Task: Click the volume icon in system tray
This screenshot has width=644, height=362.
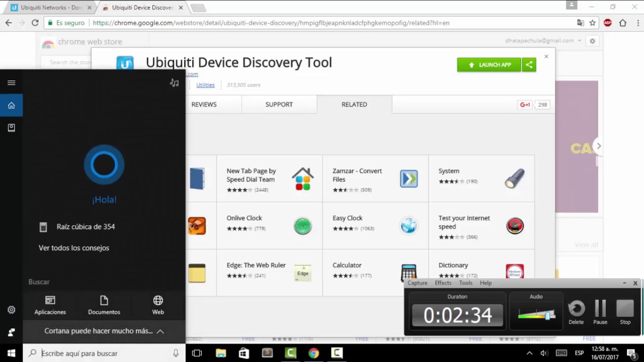Action: click(x=544, y=353)
